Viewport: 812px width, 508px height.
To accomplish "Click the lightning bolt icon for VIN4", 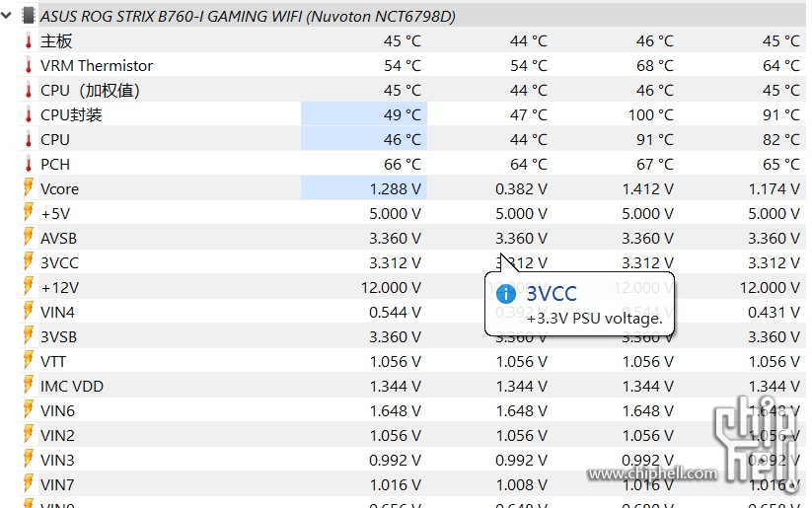I will click(29, 312).
